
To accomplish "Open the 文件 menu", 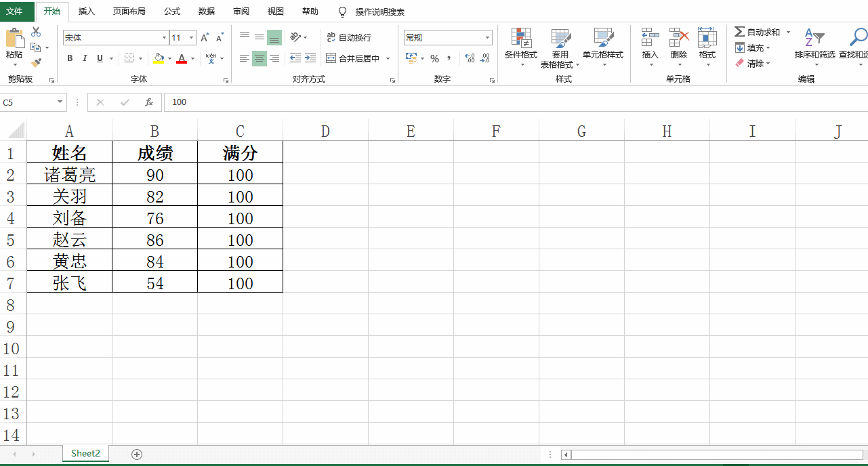I will tap(16, 12).
